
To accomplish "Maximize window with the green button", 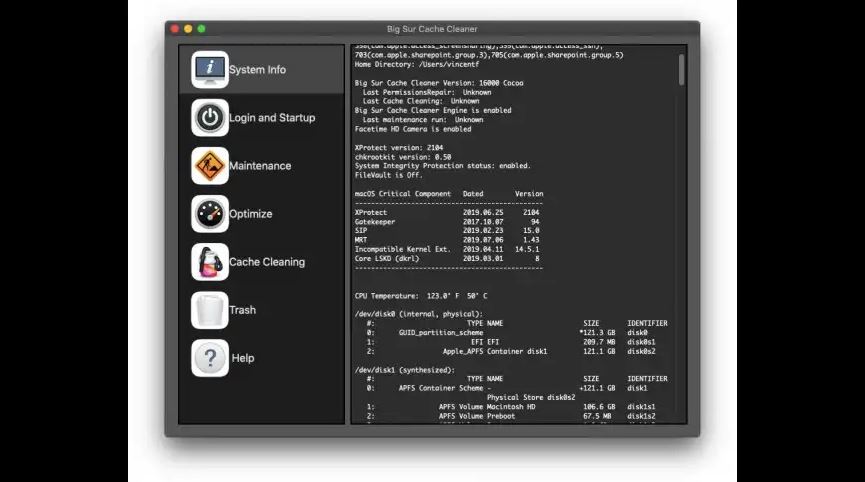I will [x=201, y=29].
